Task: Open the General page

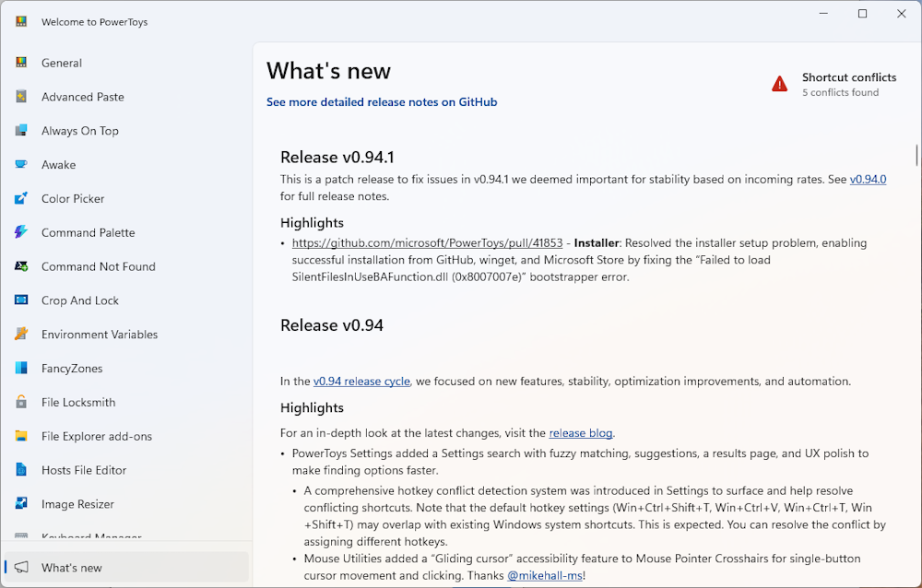Action: pyautogui.click(x=126, y=63)
